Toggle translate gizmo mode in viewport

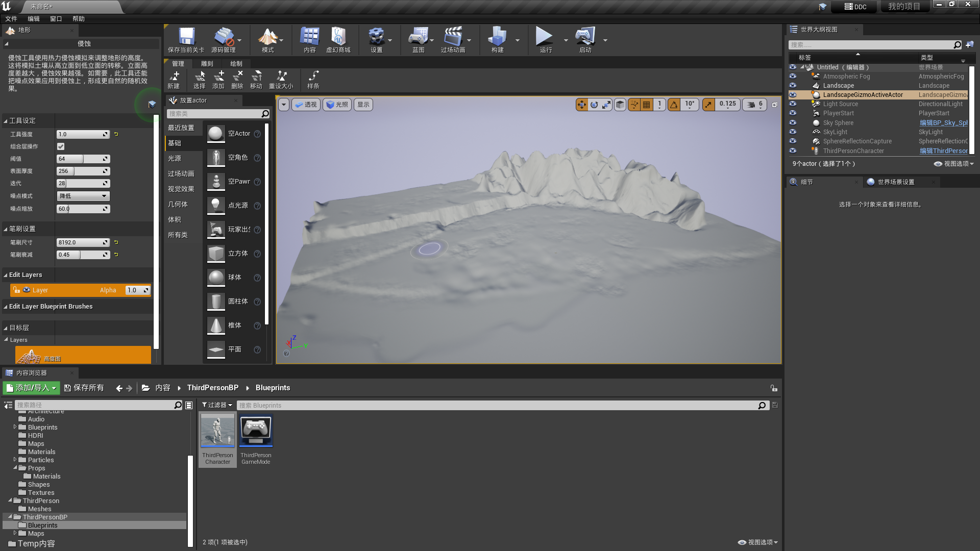[582, 105]
